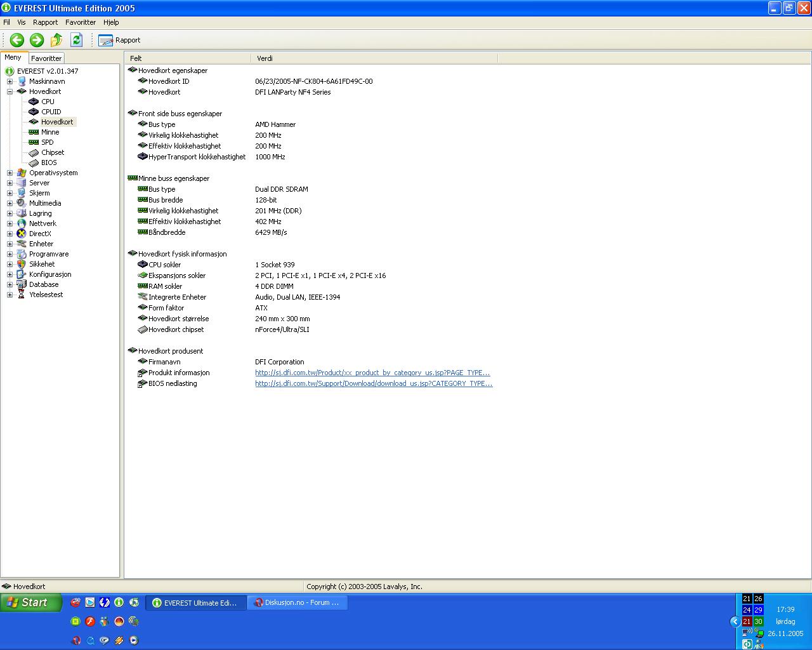Image resolution: width=812 pixels, height=650 pixels.
Task: Expand the Server tree node
Action: tap(10, 183)
